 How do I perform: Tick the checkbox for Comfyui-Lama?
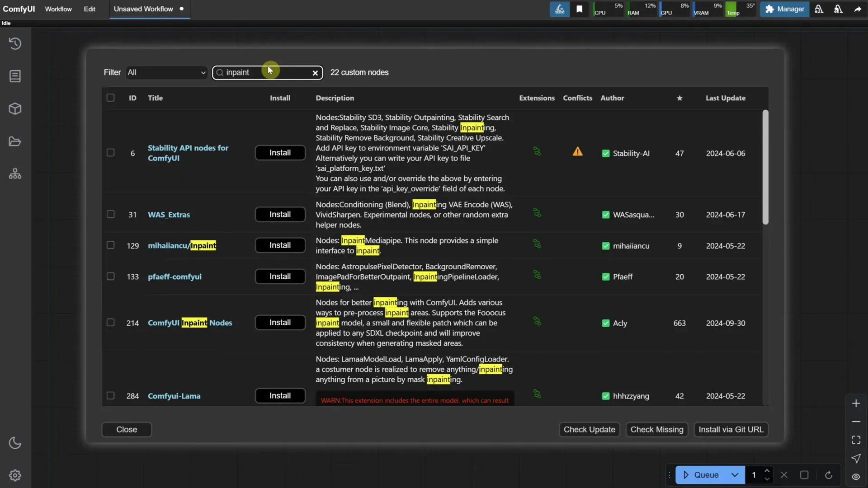110,395
